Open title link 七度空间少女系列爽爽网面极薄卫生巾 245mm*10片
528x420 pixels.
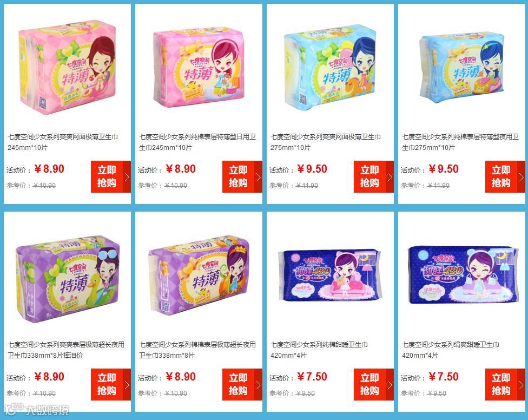coord(63,142)
